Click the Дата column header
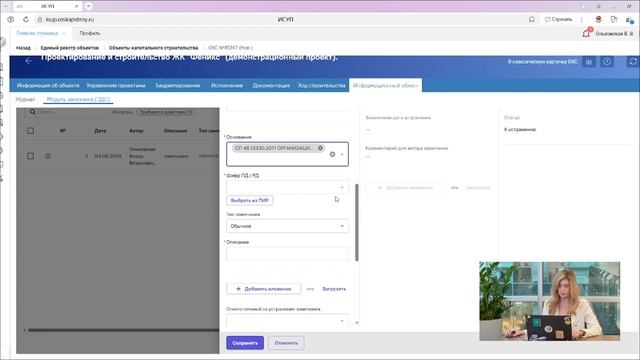Image resolution: width=640 pixels, height=360 pixels. pos(100,131)
